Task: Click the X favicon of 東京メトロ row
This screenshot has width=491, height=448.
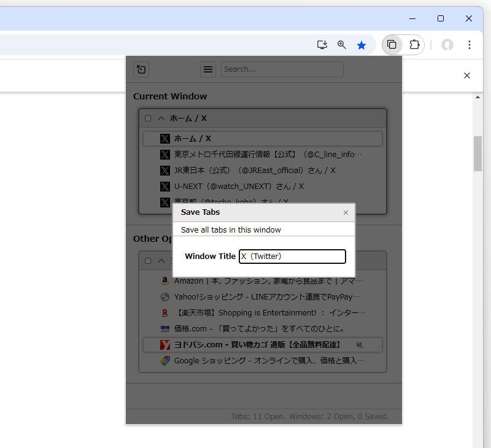Action: (x=165, y=155)
